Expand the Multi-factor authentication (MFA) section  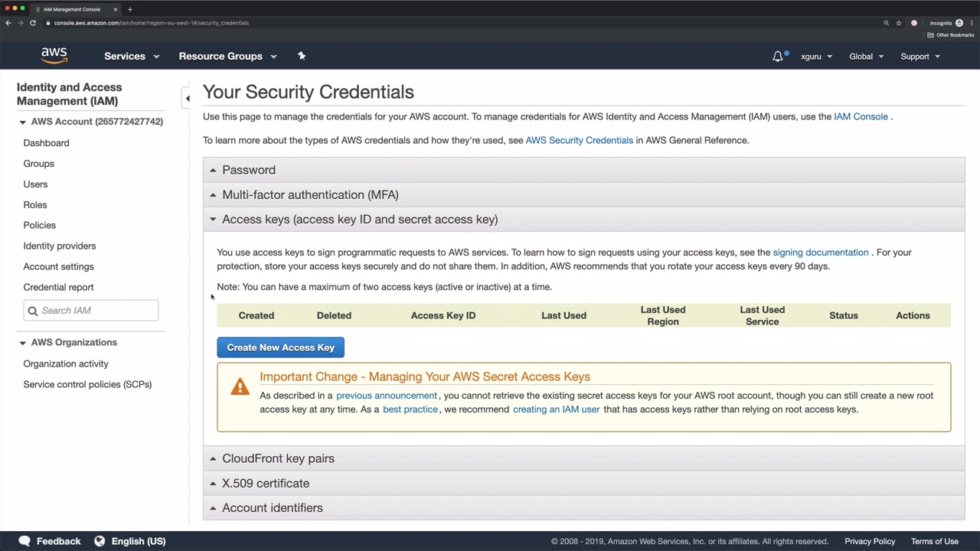(x=309, y=194)
